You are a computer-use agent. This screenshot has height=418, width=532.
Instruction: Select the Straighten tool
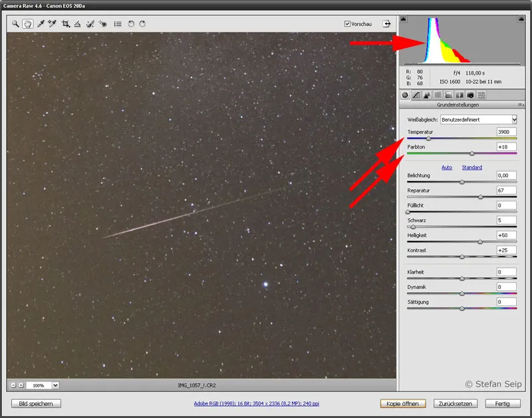point(77,24)
